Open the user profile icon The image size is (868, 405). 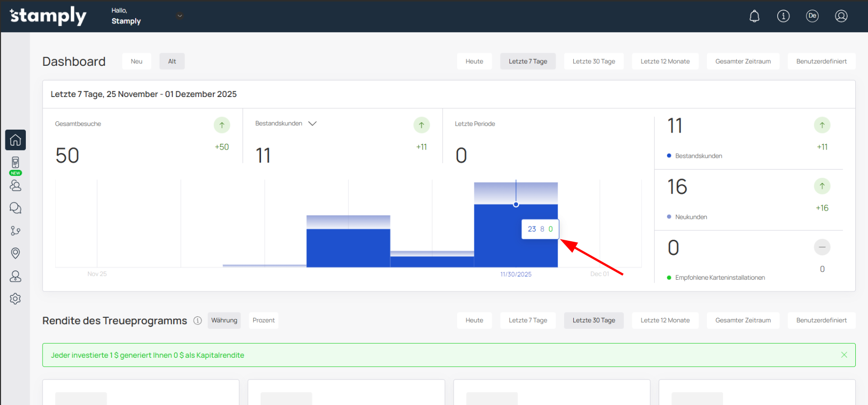841,16
